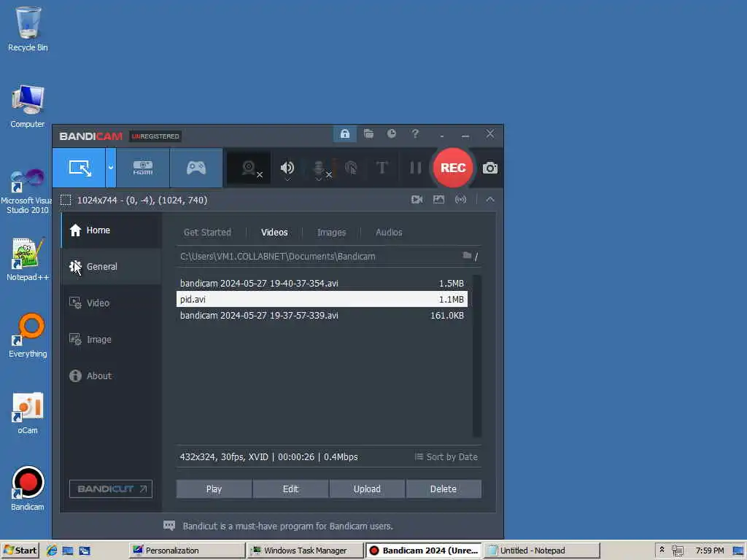The image size is (747, 560).
Task: Open scheduled recording clock icon
Action: (x=392, y=134)
